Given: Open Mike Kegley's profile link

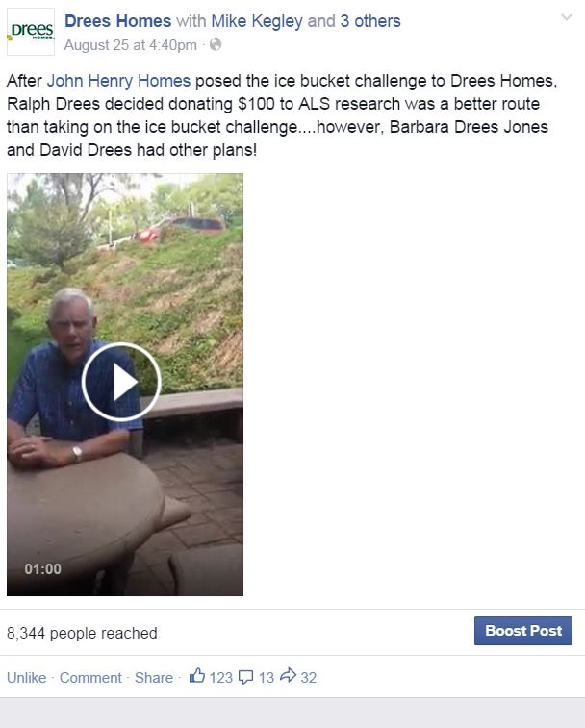Looking at the screenshot, I should (257, 21).
